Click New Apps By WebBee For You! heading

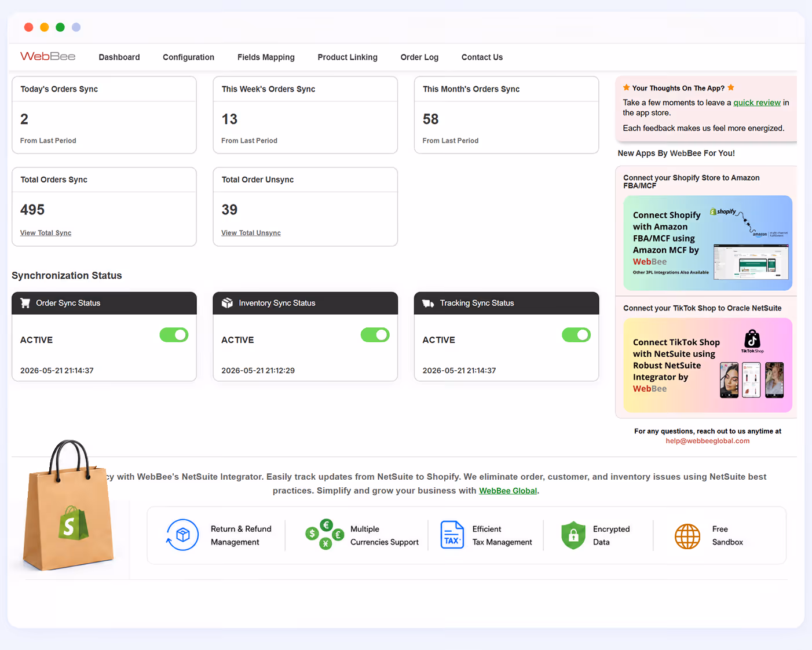(x=676, y=154)
